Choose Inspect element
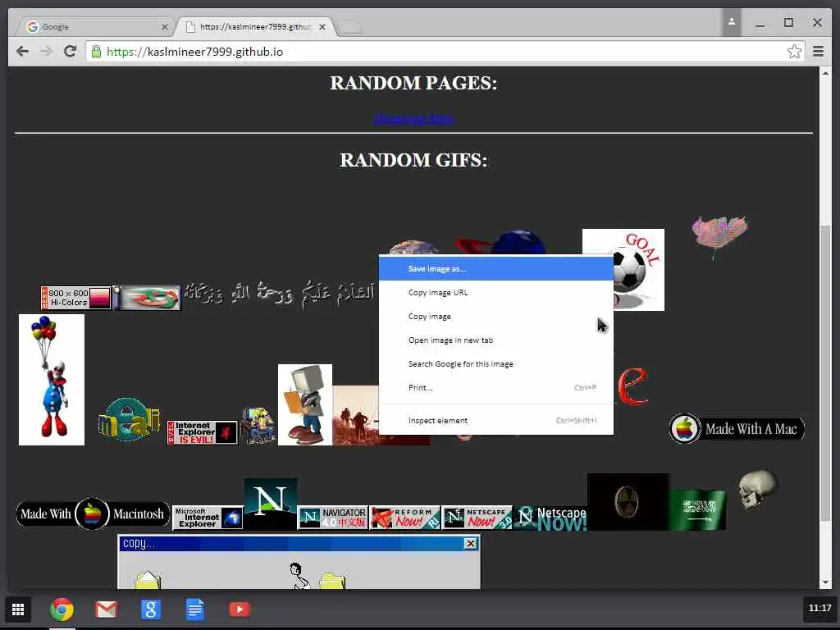 tap(496, 421)
